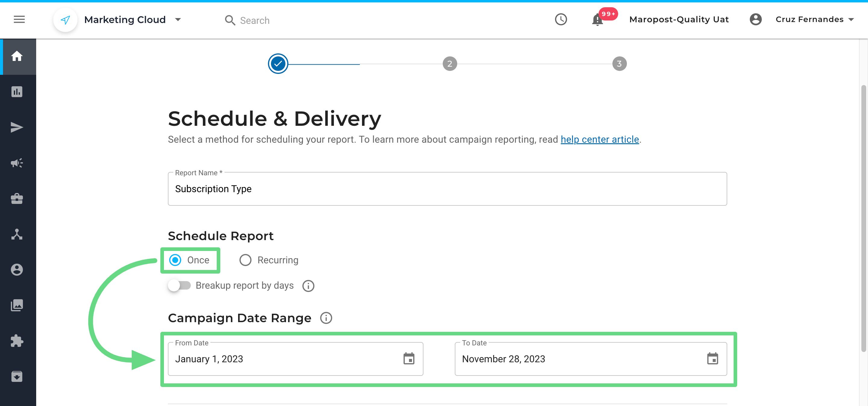Screen dimensions: 868x406
Task: Click the Campaign Date Range info icon
Action: coord(326,318)
